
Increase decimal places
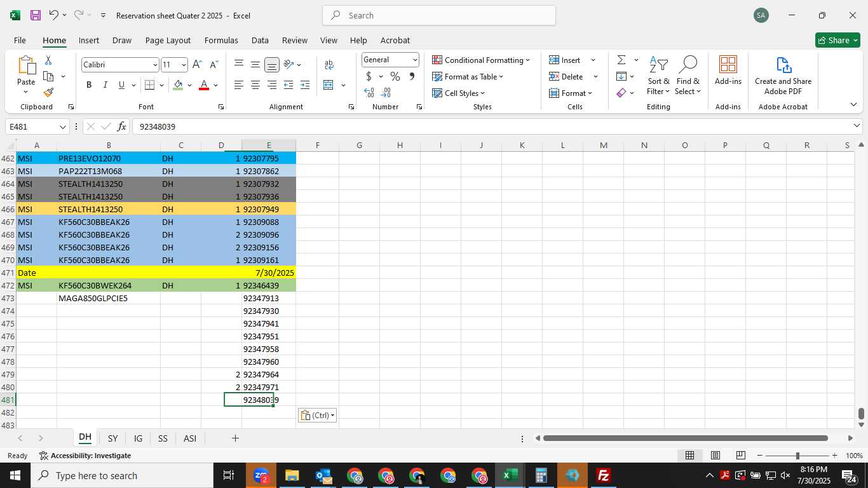tap(369, 93)
